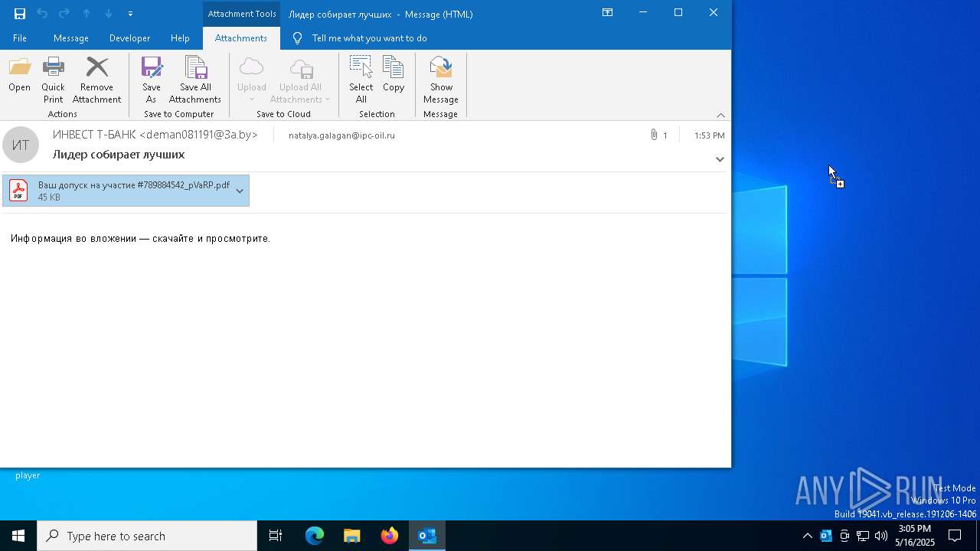The height and width of the screenshot is (551, 980).
Task: Show hidden system tray icons
Action: click(x=807, y=536)
